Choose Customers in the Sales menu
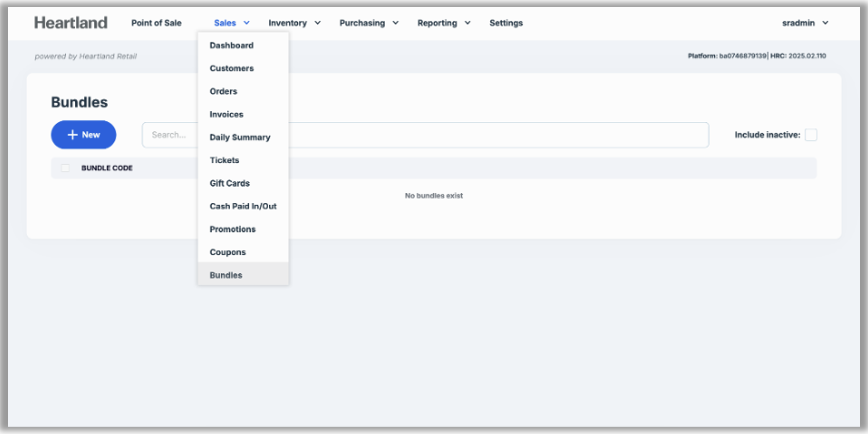Viewport: 868px width, 434px height. (x=231, y=68)
